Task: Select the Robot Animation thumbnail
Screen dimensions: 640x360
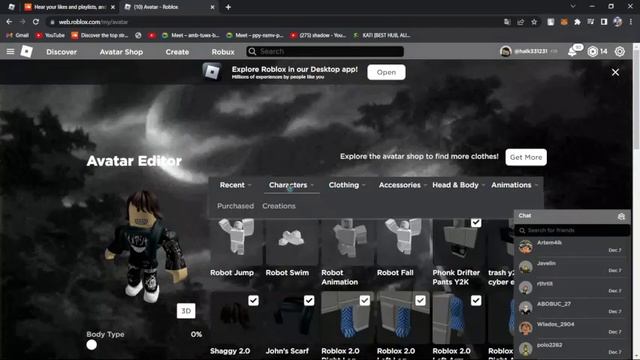Action: coord(347,242)
